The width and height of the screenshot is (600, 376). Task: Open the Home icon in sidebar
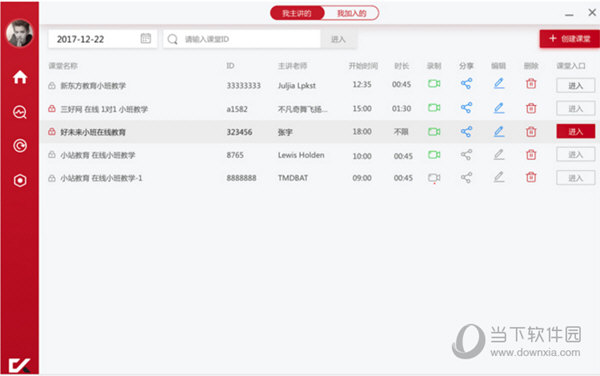[20, 77]
